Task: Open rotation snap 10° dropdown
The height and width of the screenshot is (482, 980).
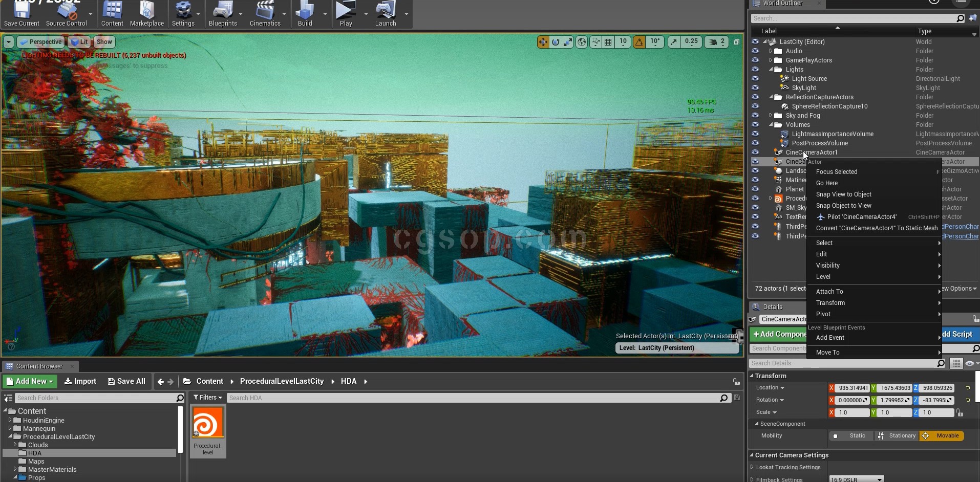Action: tap(655, 42)
